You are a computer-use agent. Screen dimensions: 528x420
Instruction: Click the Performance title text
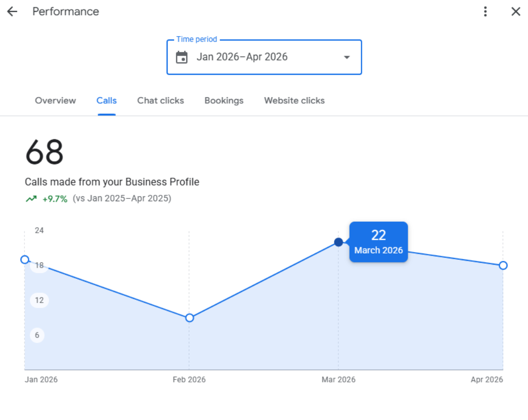(x=66, y=11)
